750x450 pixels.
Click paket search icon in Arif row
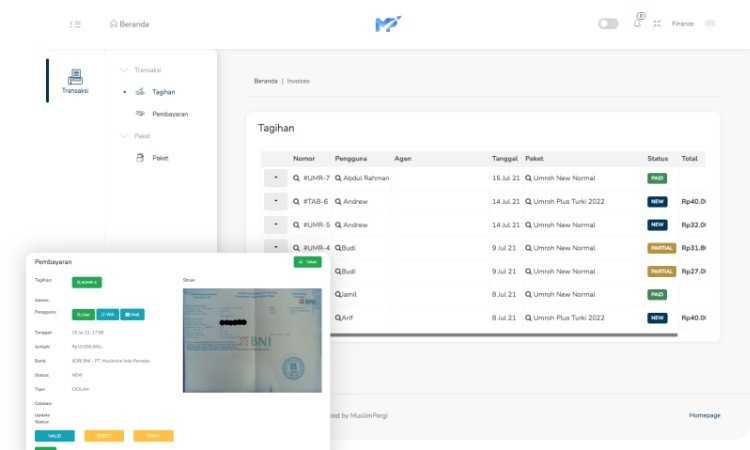pos(528,318)
